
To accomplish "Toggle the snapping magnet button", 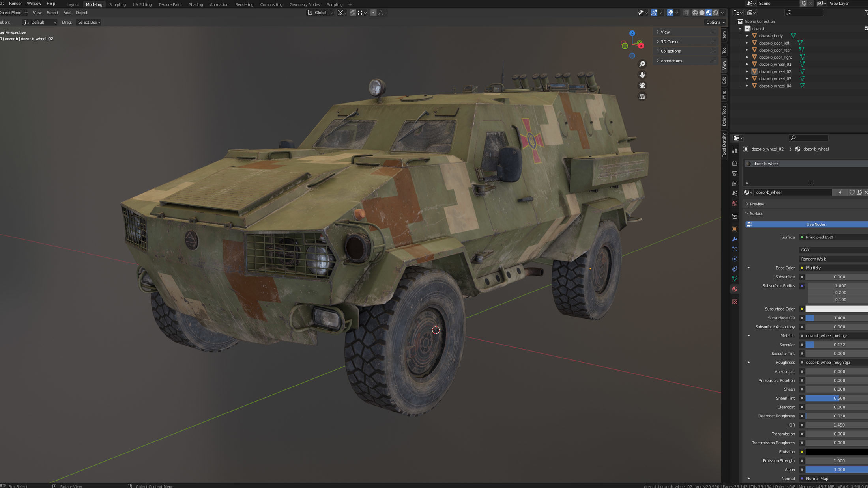I will tap(353, 13).
